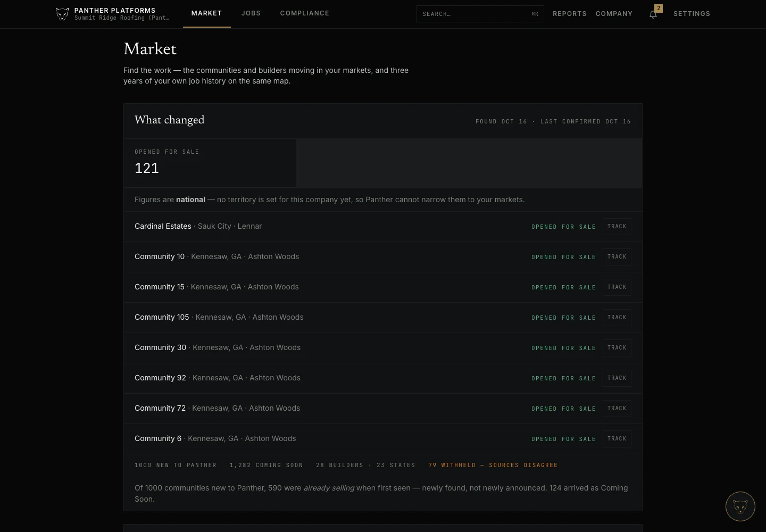The image size is (766, 532).
Task: Track Community 72
Action: pos(617,409)
